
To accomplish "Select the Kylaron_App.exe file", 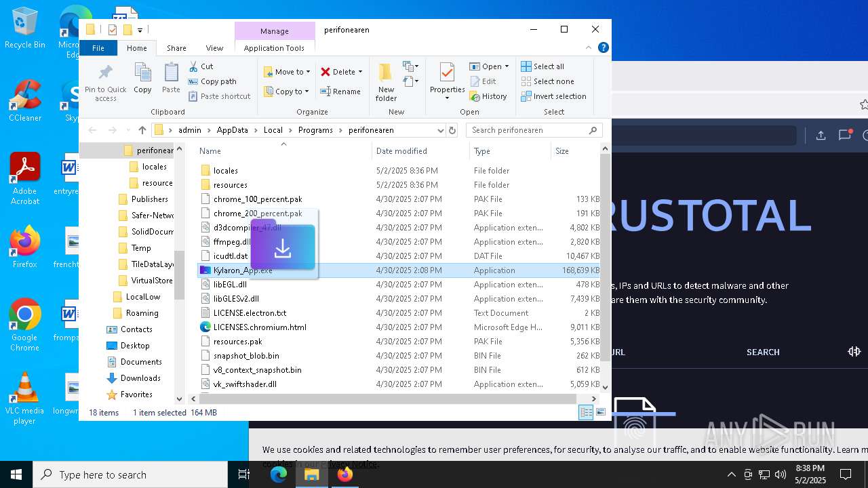I will pyautogui.click(x=399, y=270).
